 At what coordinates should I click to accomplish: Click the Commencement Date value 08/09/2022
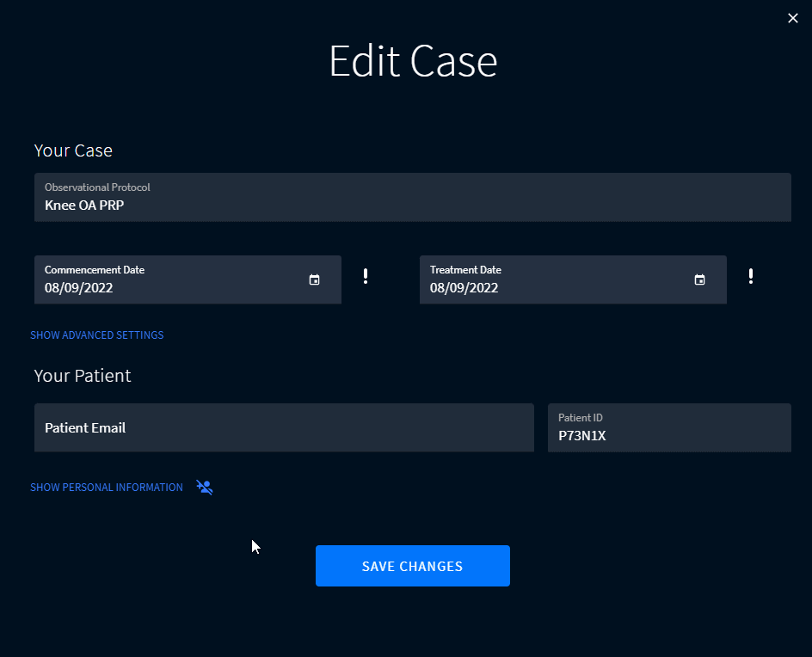79,288
